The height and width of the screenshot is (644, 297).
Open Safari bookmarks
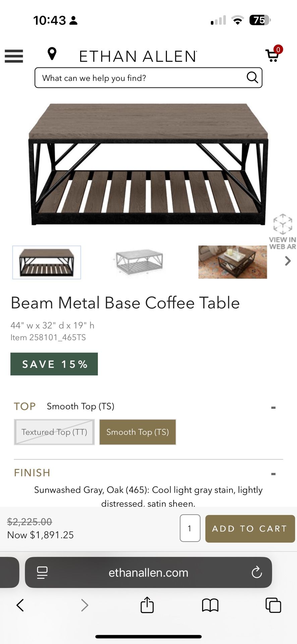coord(211,606)
